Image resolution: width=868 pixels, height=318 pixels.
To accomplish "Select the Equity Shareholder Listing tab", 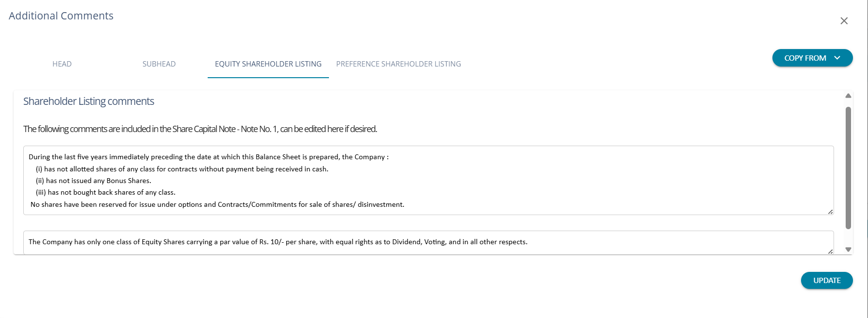I will coord(268,64).
